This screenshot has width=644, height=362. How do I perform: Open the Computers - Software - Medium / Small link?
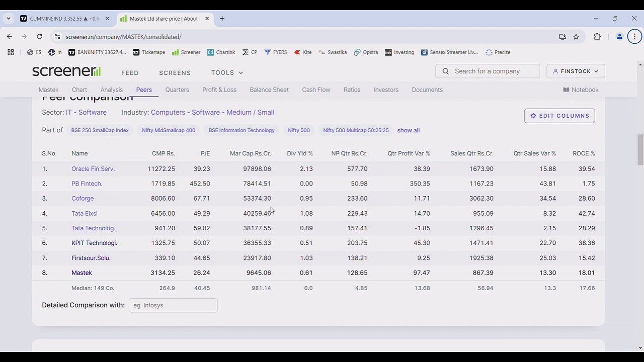coord(212,112)
